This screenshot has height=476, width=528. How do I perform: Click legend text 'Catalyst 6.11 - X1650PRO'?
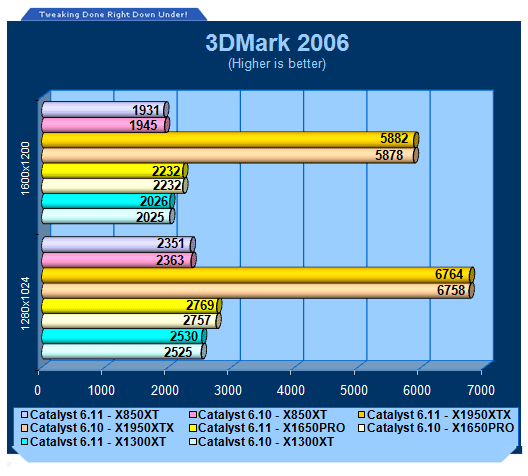coord(272,428)
